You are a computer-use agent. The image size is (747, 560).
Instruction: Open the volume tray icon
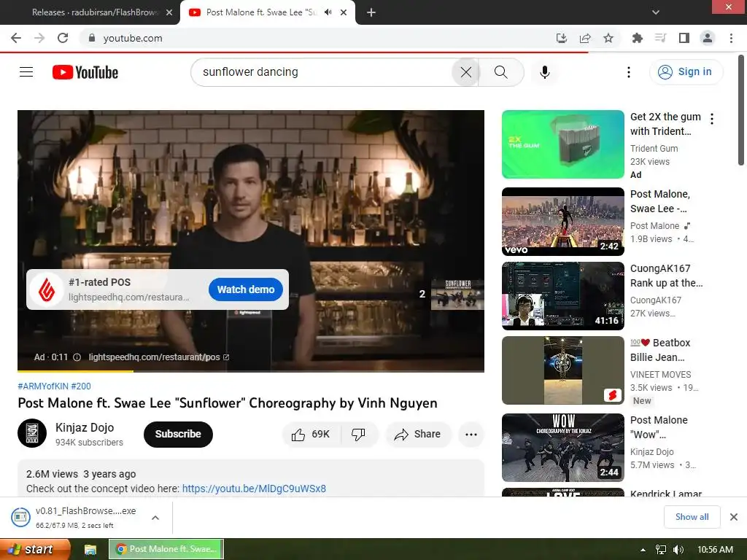(678, 550)
